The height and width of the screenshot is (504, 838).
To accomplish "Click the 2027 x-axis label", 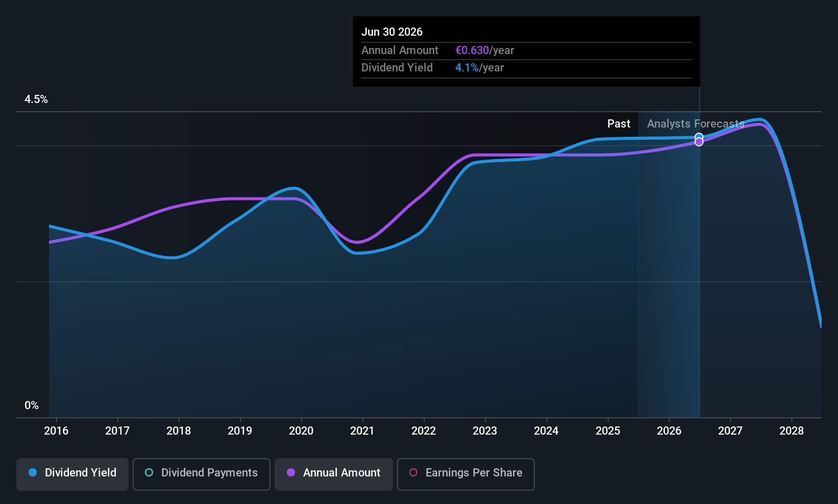I will [x=730, y=431].
